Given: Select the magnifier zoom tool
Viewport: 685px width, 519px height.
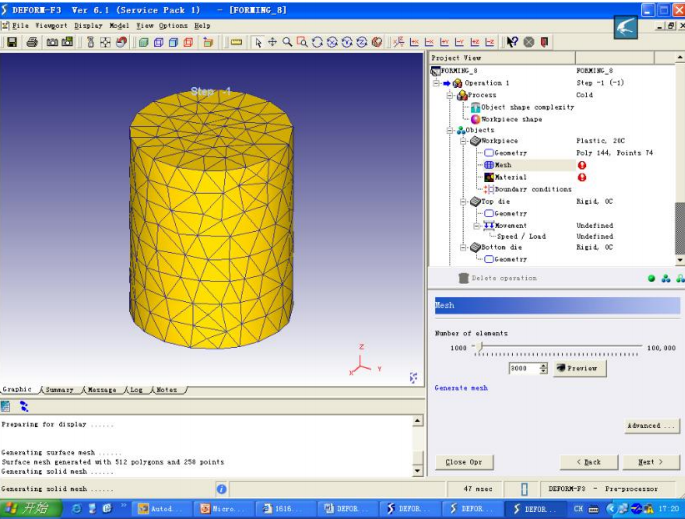Looking at the screenshot, I should (x=287, y=42).
